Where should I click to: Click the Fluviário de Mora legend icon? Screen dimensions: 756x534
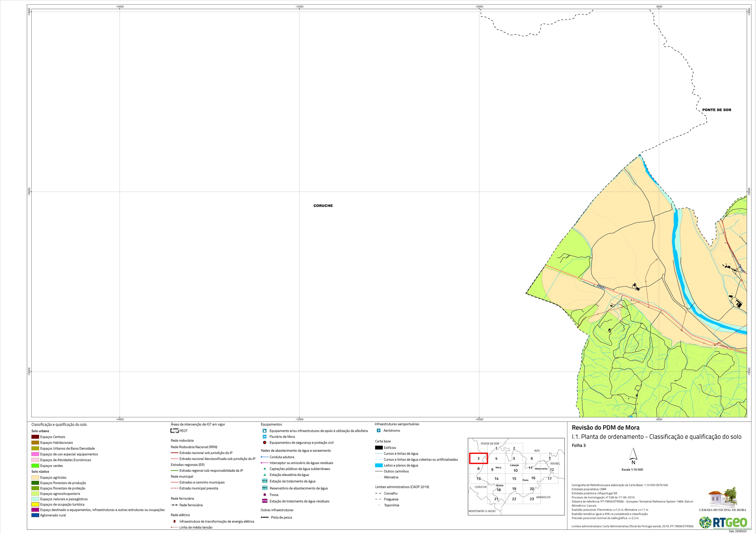pos(264,436)
